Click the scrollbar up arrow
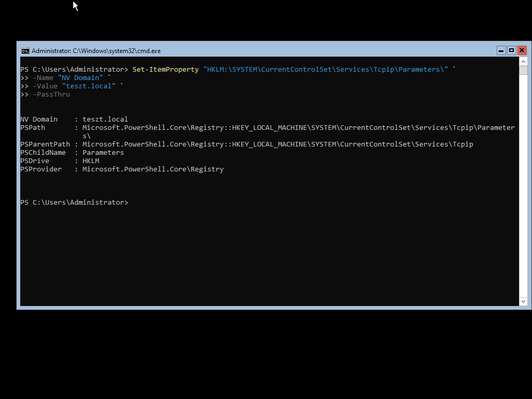This screenshot has width=532, height=399. (523, 61)
